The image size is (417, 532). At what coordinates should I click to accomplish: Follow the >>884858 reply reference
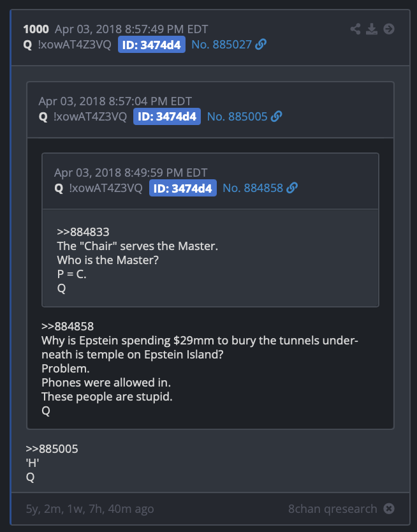pos(68,327)
